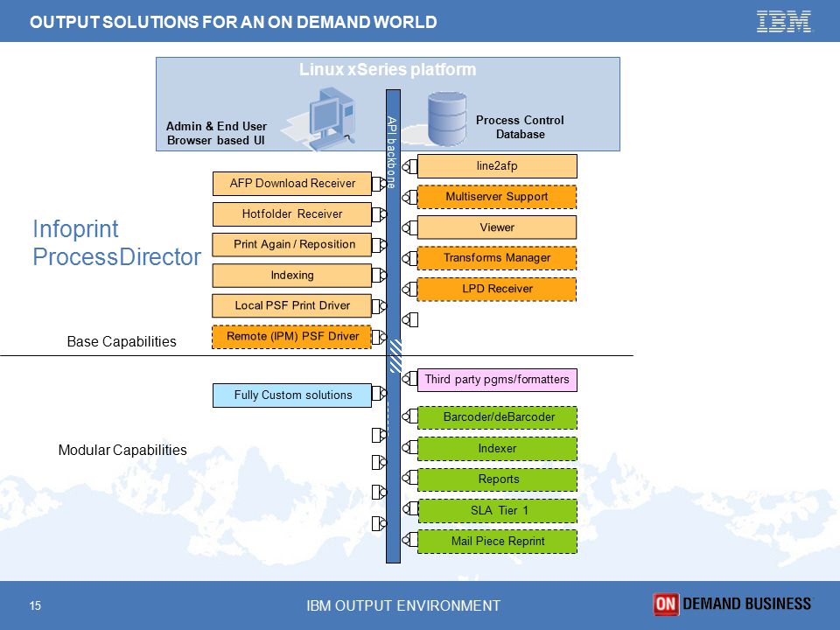This screenshot has height=630, width=840.
Task: Click the connector plug beside Third party pgms/formatters
Action: [409, 379]
